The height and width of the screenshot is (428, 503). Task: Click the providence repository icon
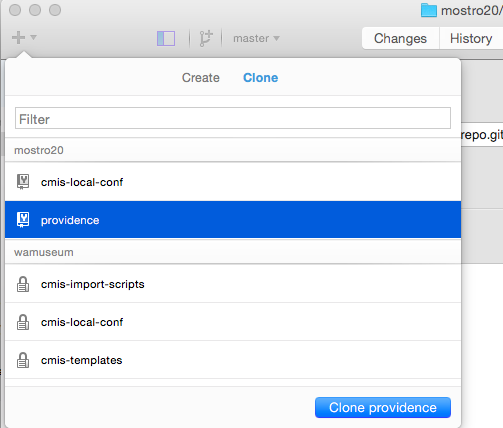click(x=23, y=220)
